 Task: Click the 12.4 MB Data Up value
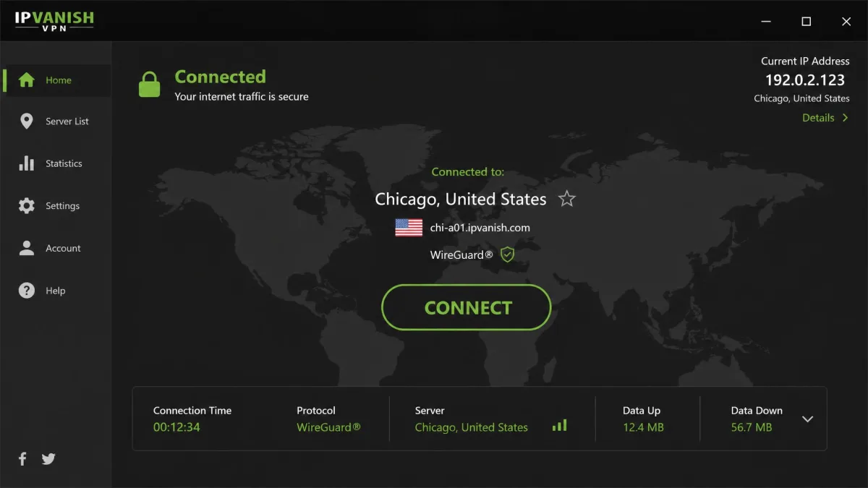tap(643, 427)
